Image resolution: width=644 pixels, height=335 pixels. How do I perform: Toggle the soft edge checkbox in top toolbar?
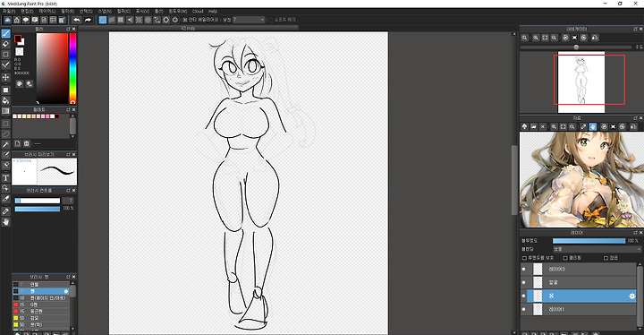click(x=270, y=20)
